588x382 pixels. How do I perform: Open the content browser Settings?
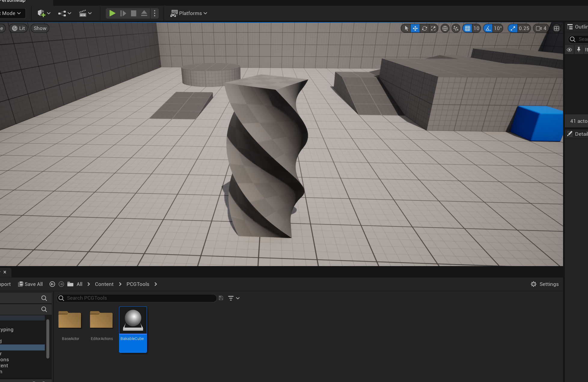pos(545,284)
